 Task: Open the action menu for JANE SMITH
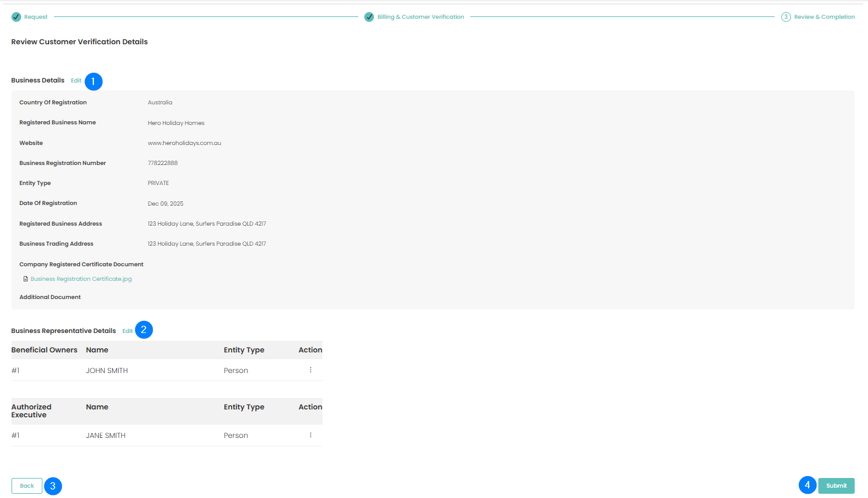(310, 435)
